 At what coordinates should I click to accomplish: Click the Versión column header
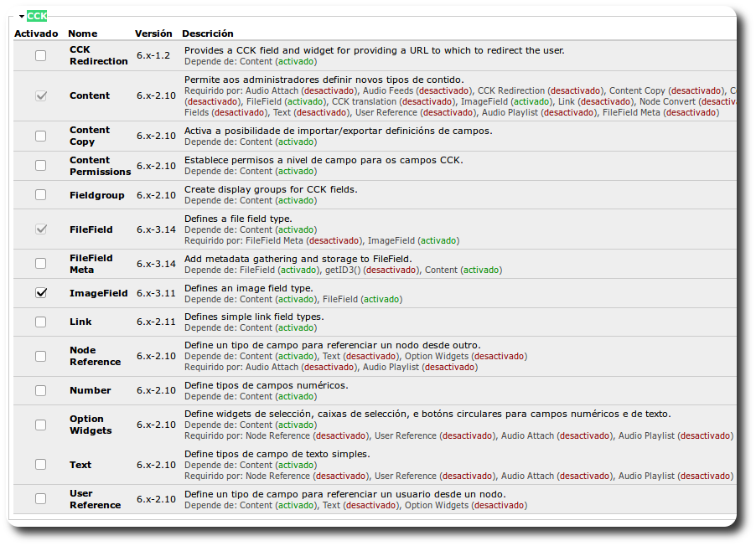[x=153, y=33]
